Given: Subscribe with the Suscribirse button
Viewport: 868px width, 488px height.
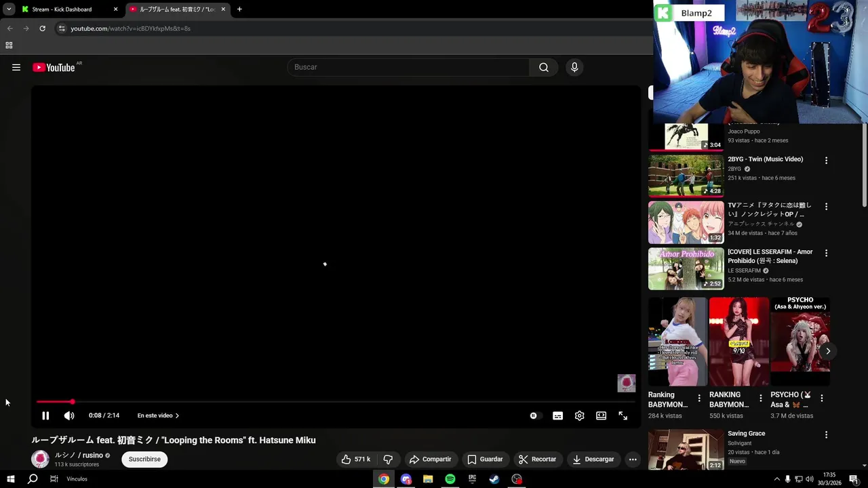Looking at the screenshot, I should [144, 459].
